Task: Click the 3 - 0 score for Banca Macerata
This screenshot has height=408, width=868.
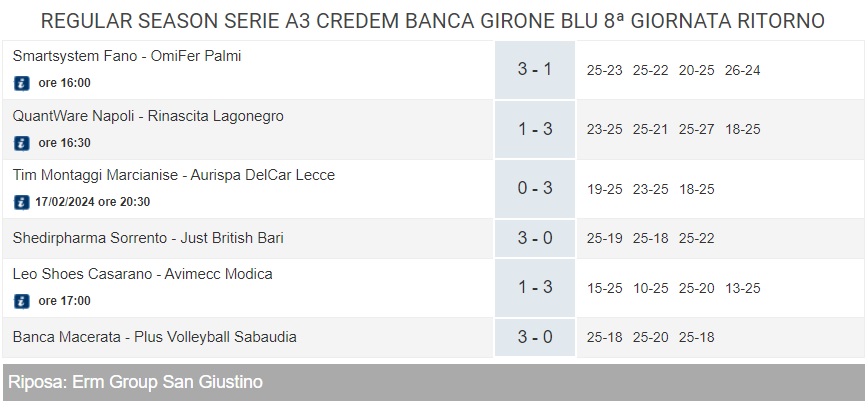Action: [x=535, y=337]
